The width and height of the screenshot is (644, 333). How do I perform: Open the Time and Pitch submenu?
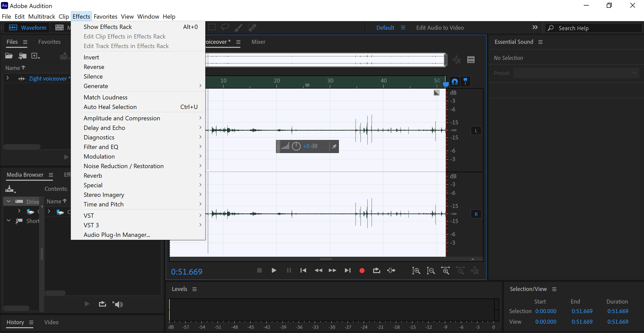(x=138, y=204)
